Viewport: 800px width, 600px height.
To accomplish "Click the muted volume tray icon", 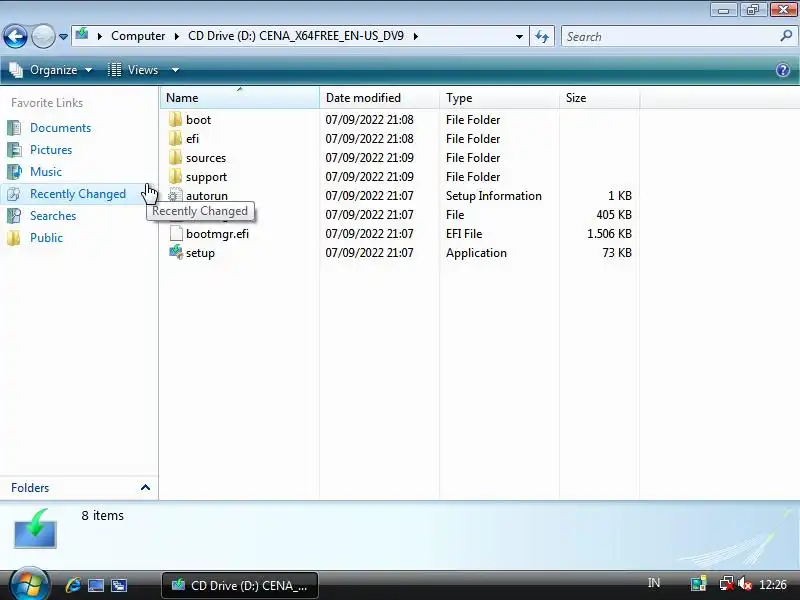I will tap(745, 583).
